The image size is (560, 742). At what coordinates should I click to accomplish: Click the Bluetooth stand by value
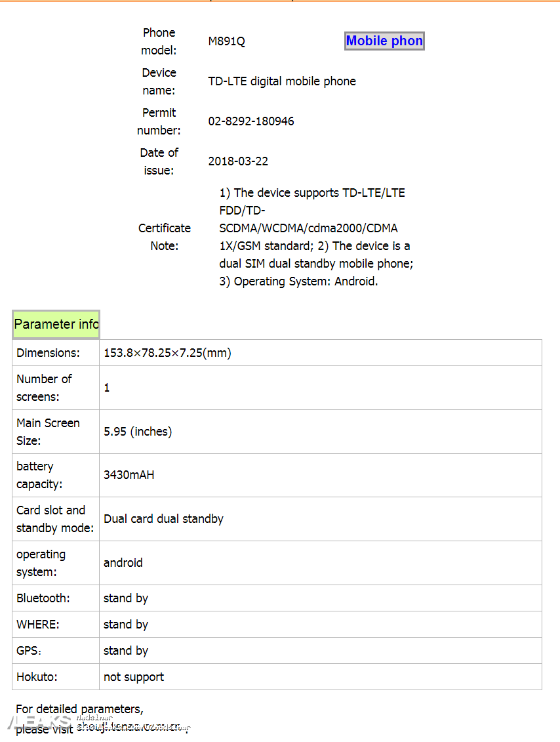[x=126, y=598]
